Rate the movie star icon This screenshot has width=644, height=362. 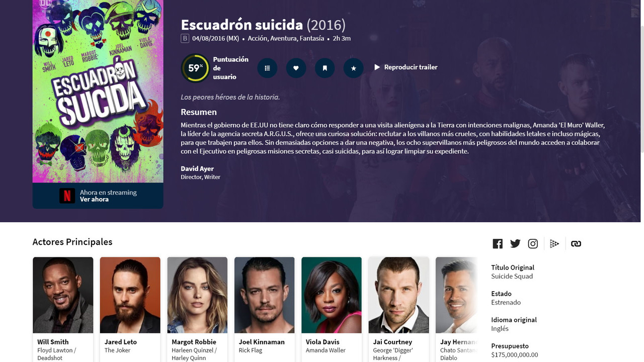click(x=353, y=68)
